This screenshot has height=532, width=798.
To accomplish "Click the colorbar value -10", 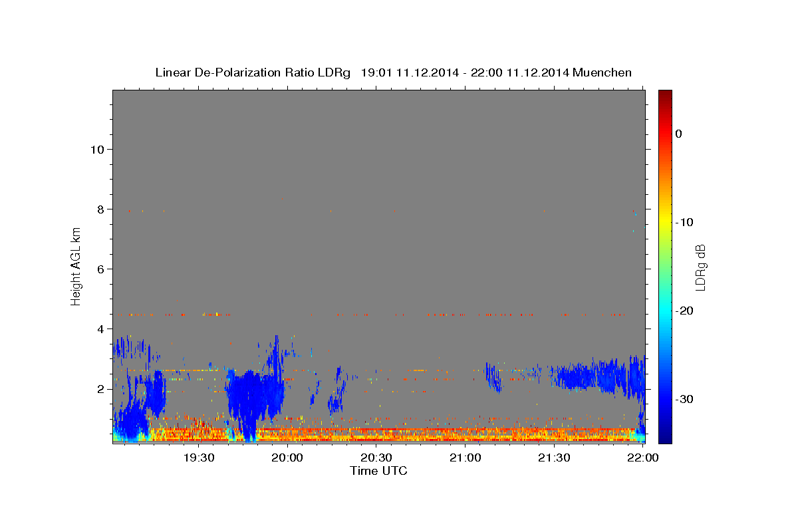I will pyautogui.click(x=685, y=222).
